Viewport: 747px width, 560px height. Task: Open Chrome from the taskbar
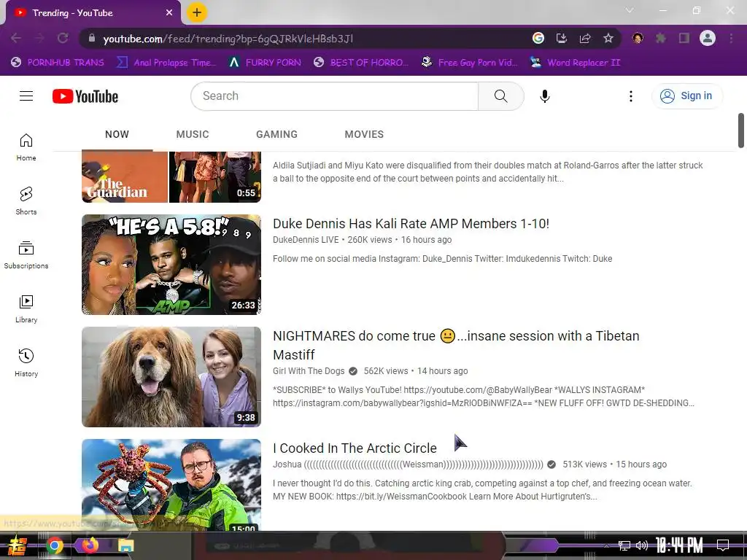coord(55,545)
